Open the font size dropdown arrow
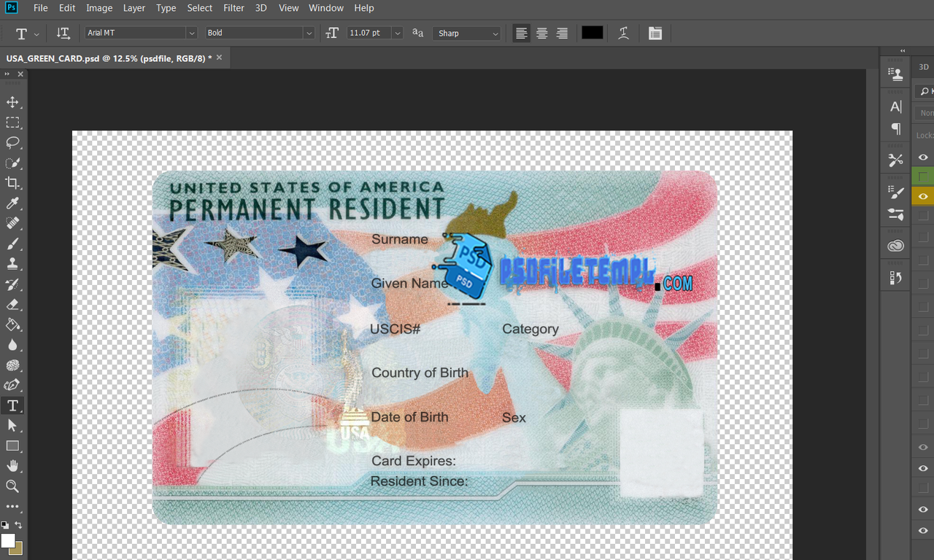 (397, 33)
